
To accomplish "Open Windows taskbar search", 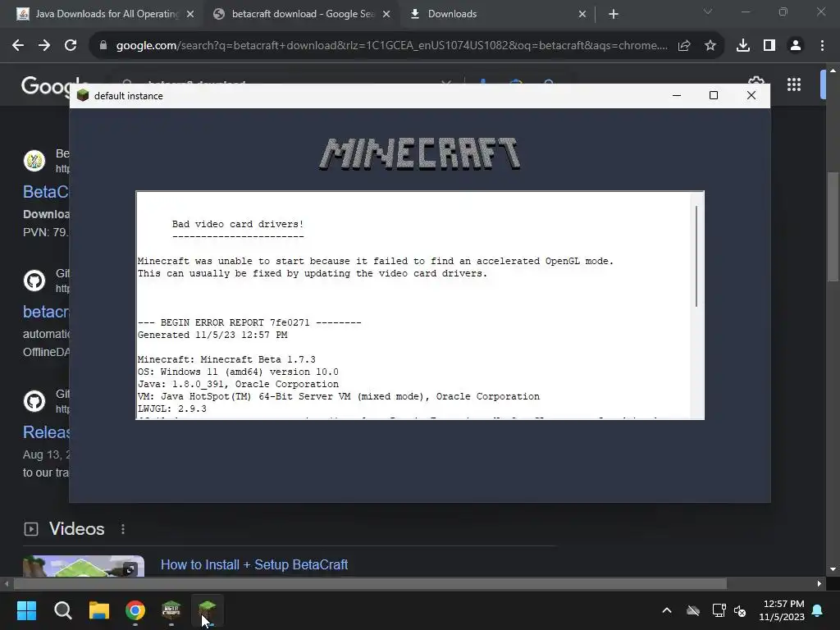I will tap(62, 610).
